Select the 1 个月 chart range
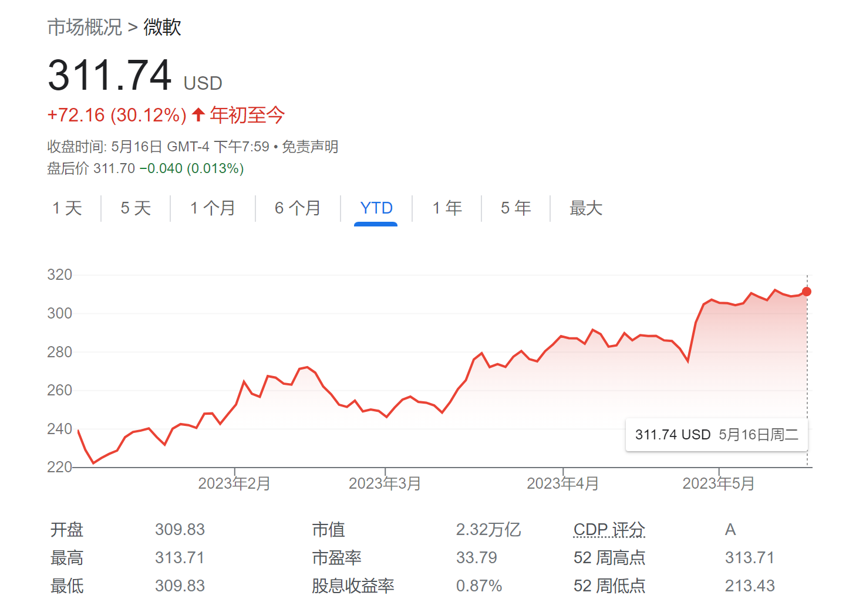 [x=213, y=208]
